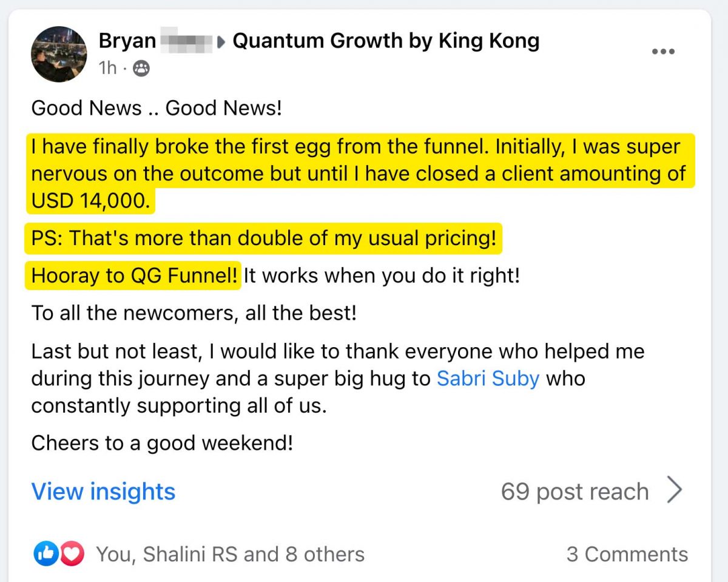Open the 3 Comments thread
The height and width of the screenshot is (582, 728).
click(627, 554)
